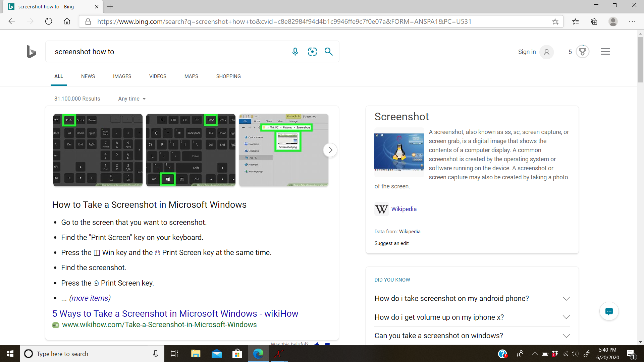
Task: Refresh the page with reload icon
Action: 49,22
